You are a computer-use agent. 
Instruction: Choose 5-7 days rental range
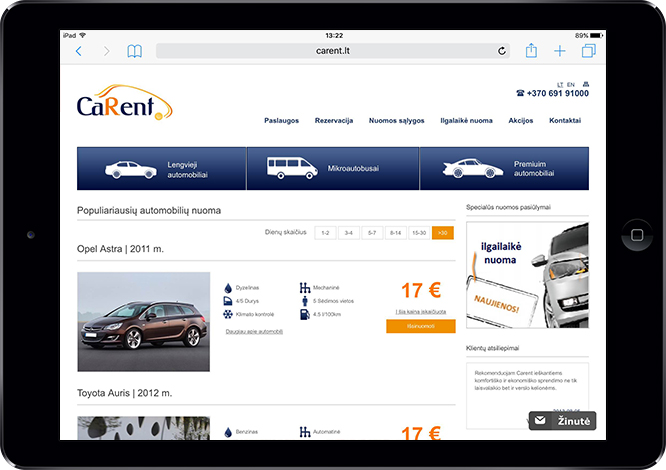372,233
